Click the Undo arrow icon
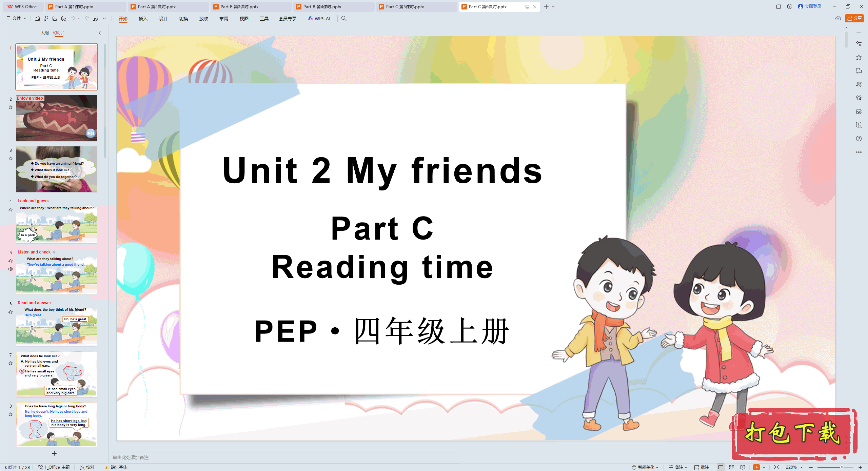Viewport: 868px width, 471px height. [x=73, y=18]
